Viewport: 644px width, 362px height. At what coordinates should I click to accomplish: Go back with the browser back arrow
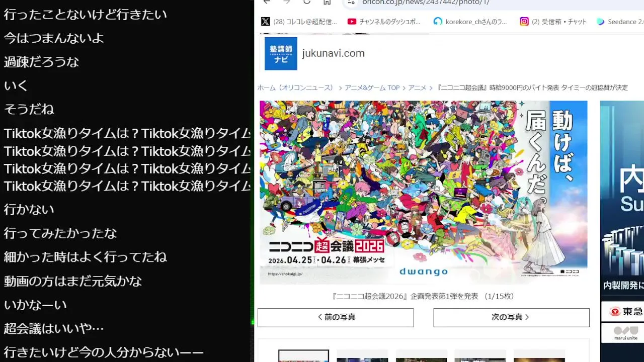(x=267, y=2)
